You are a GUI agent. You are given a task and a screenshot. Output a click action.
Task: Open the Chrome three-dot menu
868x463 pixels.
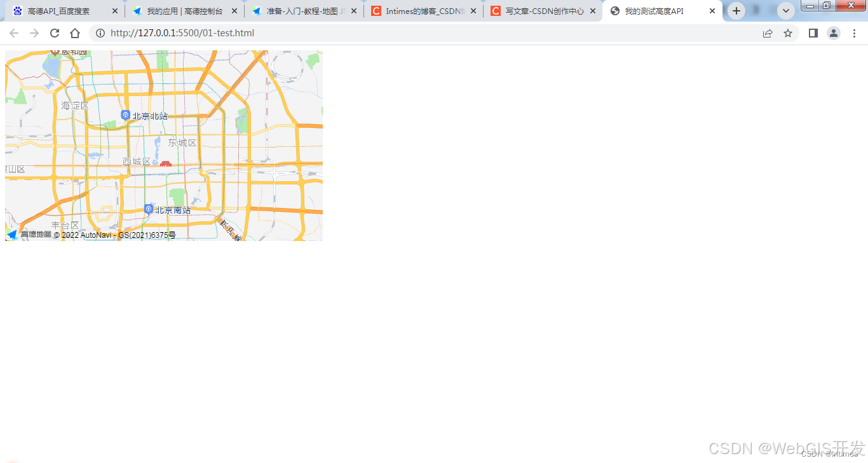pyautogui.click(x=855, y=33)
